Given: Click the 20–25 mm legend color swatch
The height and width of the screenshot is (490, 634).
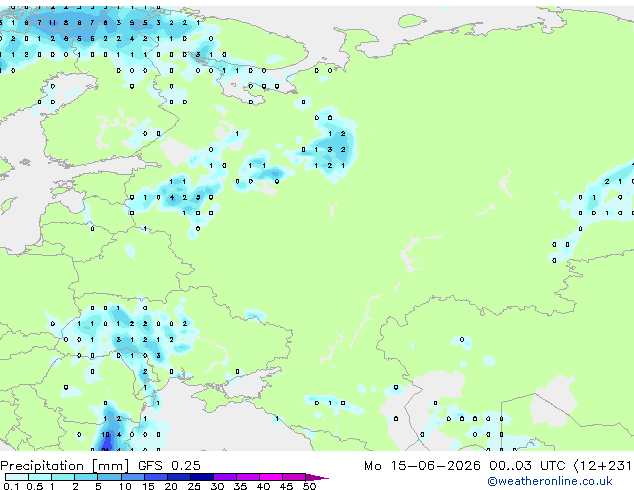Looking at the screenshot, I should (178, 477).
